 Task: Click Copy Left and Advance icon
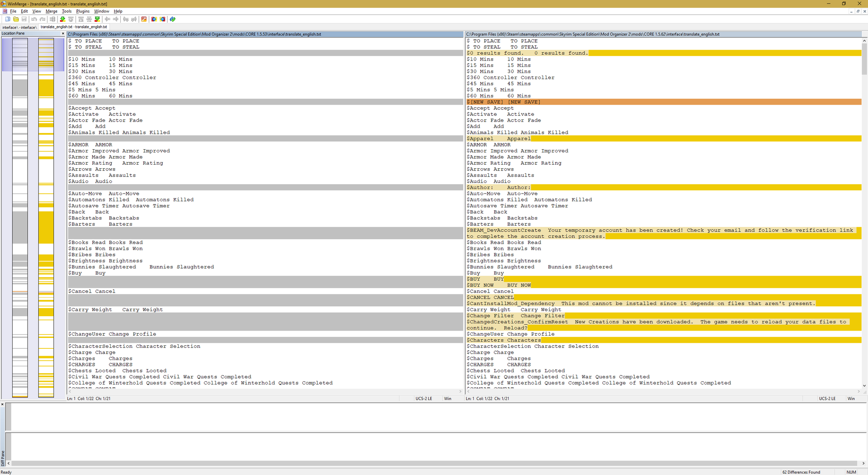pyautogui.click(x=134, y=19)
